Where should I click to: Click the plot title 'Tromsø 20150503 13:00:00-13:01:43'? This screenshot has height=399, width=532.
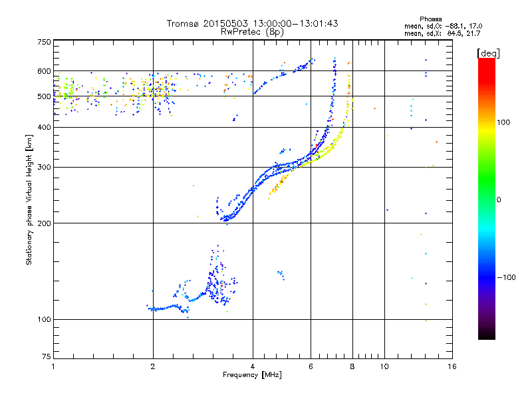252,23
